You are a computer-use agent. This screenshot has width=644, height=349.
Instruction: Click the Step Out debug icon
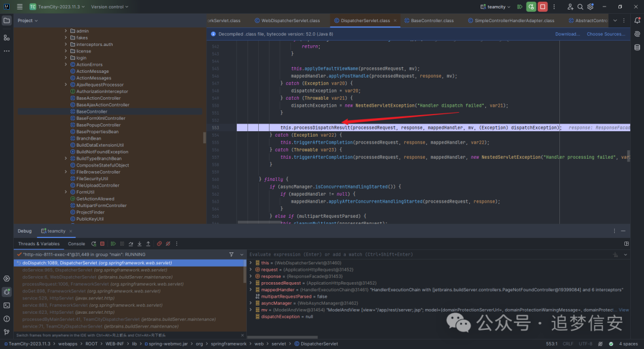[x=148, y=243]
